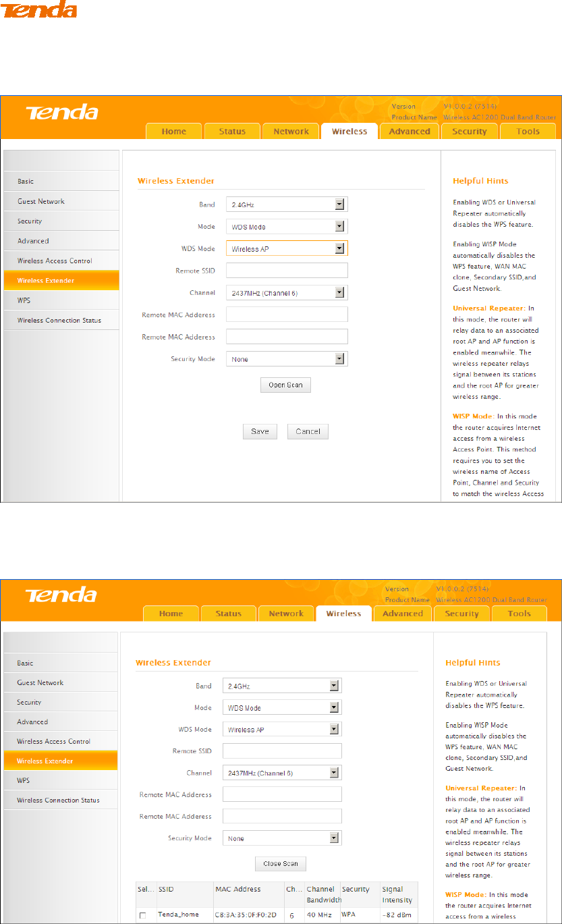The width and height of the screenshot is (562, 924).
Task: Go to the Security tab in the upper screenshot
Action: pos(469,132)
